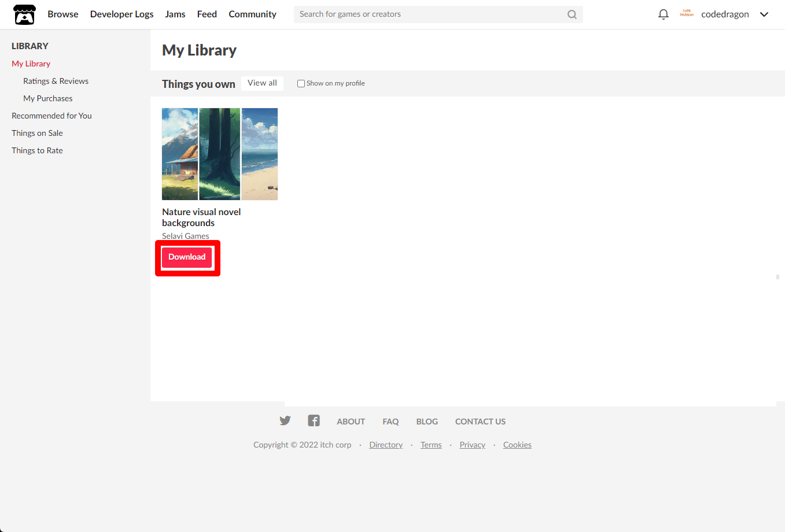The image size is (785, 532).
Task: Click the codedragon username
Action: click(725, 14)
